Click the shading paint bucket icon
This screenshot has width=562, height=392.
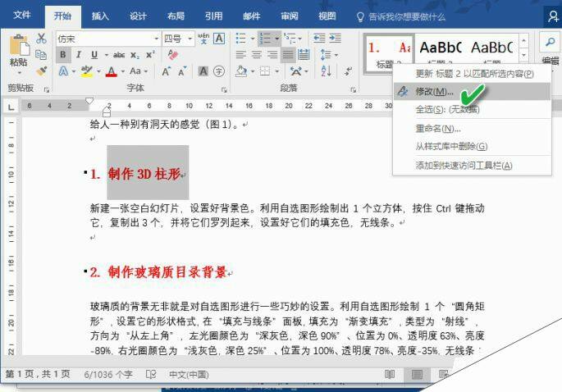(241, 71)
